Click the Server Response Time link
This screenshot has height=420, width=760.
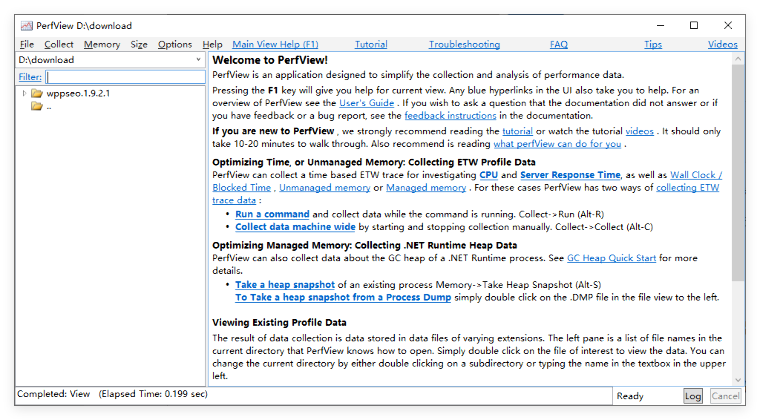(x=570, y=174)
